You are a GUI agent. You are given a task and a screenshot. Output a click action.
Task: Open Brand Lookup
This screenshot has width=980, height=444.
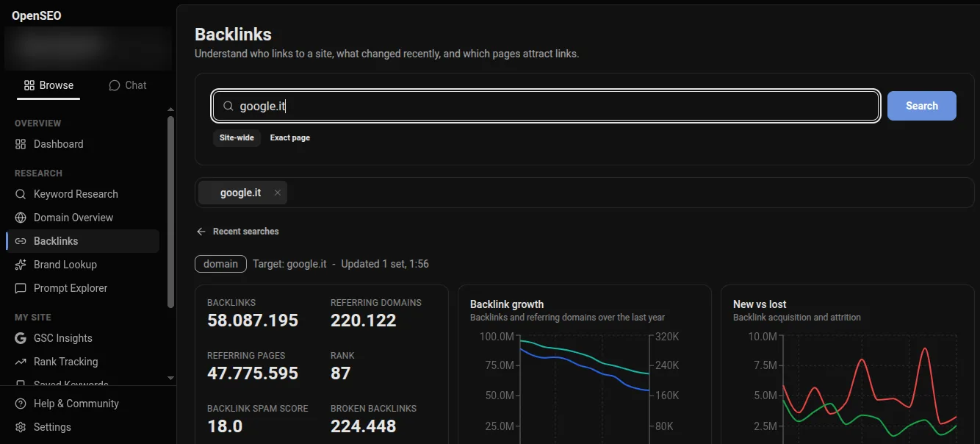pyautogui.click(x=82, y=265)
